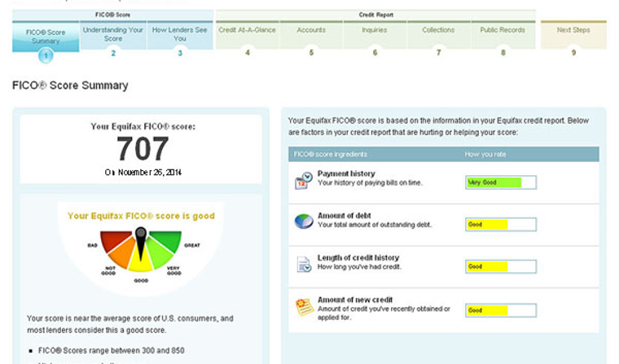Click the 'FICO score ingredients' column header
The height and width of the screenshot is (364, 619).
[331, 155]
